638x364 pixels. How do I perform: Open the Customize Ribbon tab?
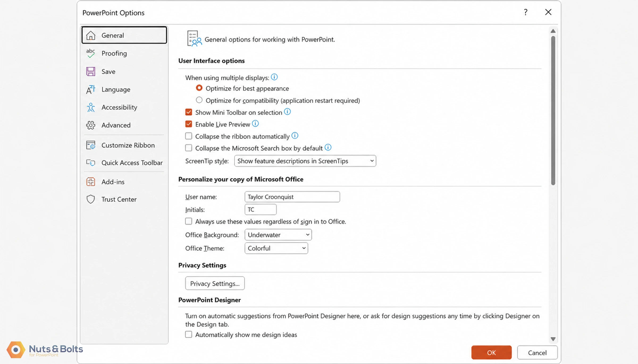pos(124,145)
